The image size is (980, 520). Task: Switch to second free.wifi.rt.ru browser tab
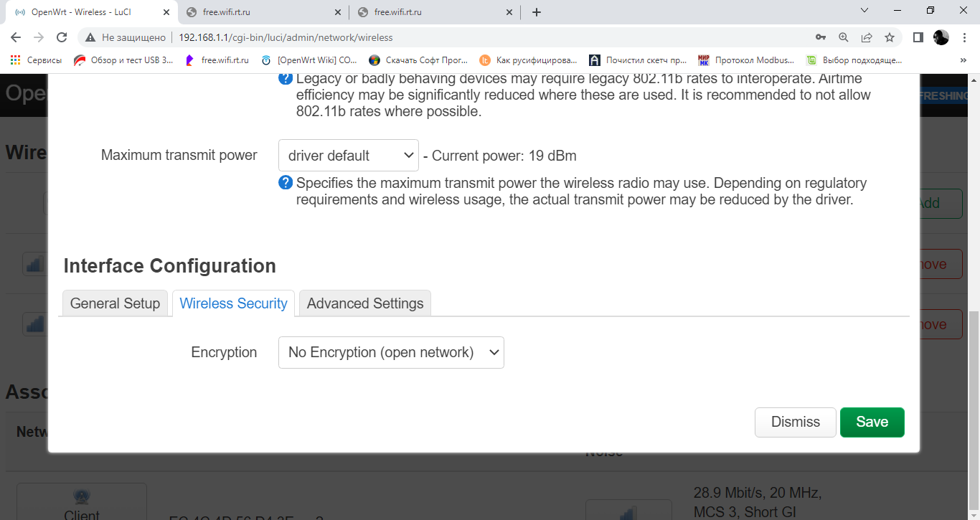tap(435, 12)
